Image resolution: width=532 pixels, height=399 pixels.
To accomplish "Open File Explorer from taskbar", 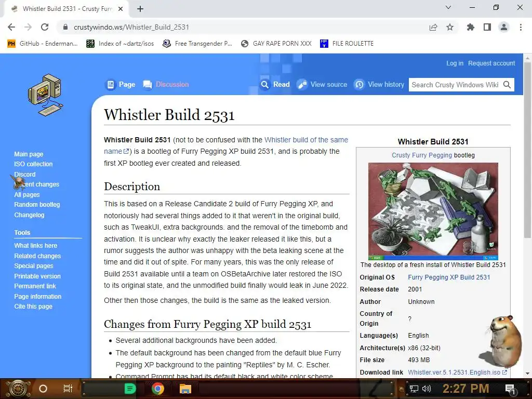I will coord(185,389).
